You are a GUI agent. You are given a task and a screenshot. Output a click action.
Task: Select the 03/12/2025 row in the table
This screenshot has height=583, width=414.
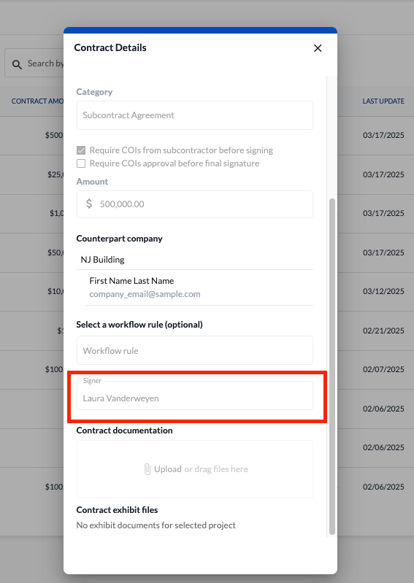(x=383, y=291)
